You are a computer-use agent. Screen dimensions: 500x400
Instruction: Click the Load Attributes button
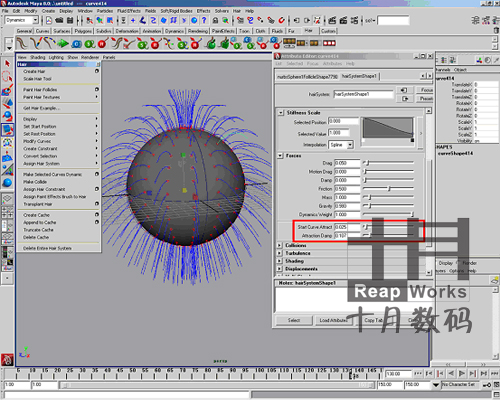point(333,320)
